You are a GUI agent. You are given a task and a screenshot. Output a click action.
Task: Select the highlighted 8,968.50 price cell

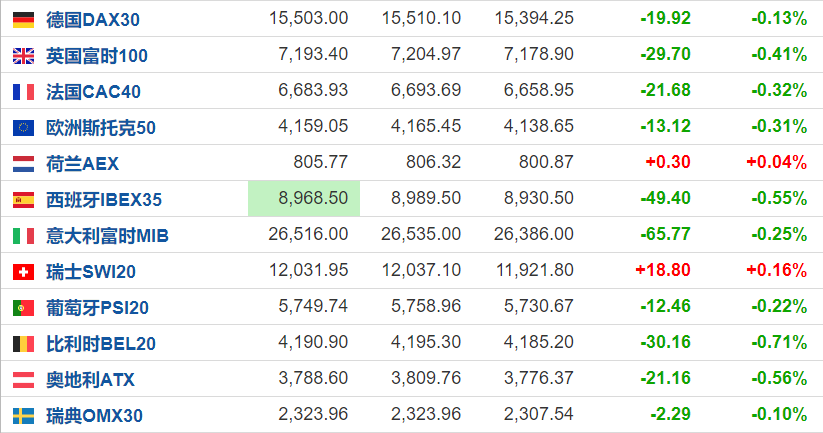pos(304,198)
